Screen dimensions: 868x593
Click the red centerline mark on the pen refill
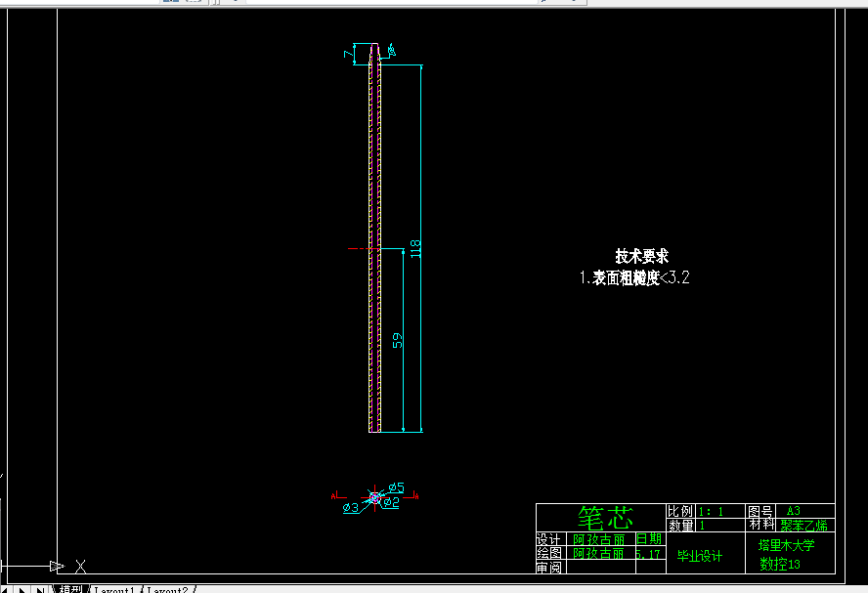coord(364,249)
